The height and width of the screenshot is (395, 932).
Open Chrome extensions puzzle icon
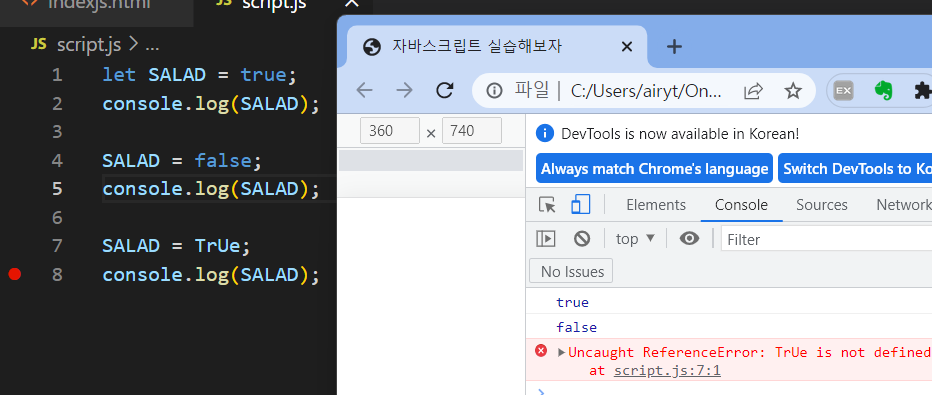[x=922, y=91]
